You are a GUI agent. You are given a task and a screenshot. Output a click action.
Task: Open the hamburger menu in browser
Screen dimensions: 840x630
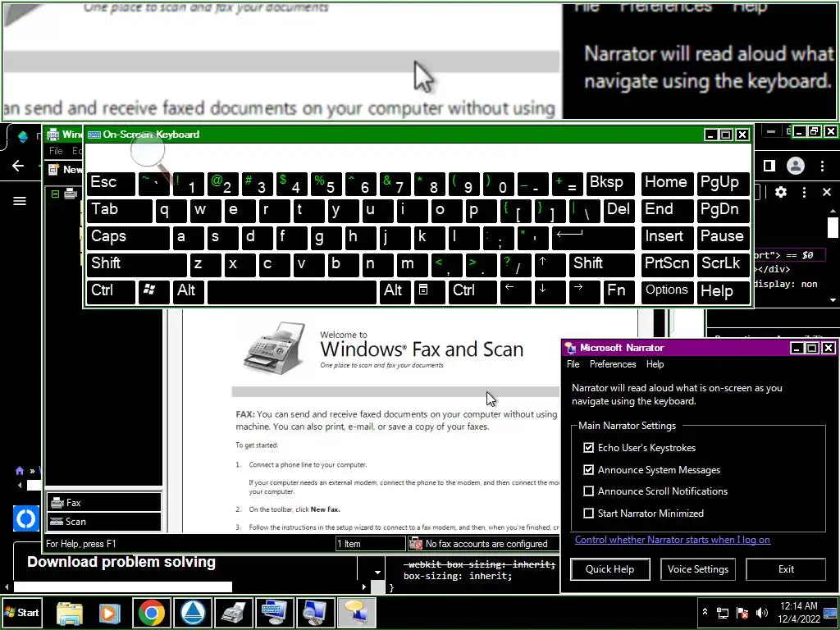[20, 201]
